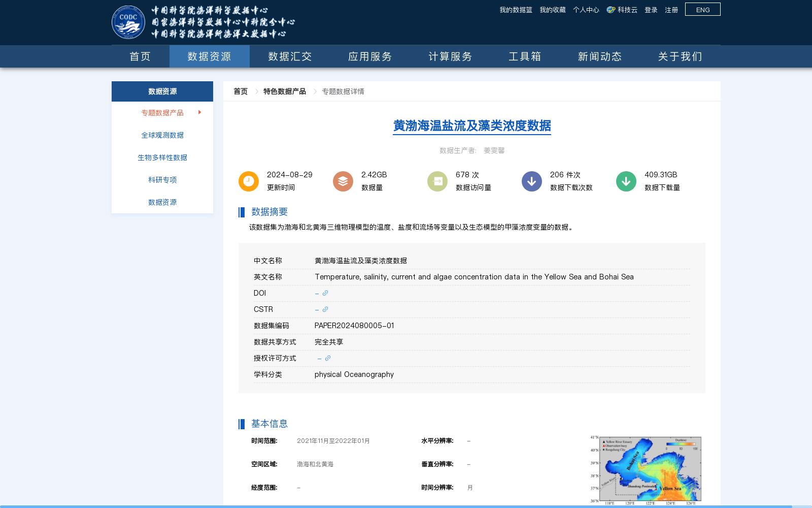Click the 专题数据详情 breadcrumb text

tap(343, 91)
